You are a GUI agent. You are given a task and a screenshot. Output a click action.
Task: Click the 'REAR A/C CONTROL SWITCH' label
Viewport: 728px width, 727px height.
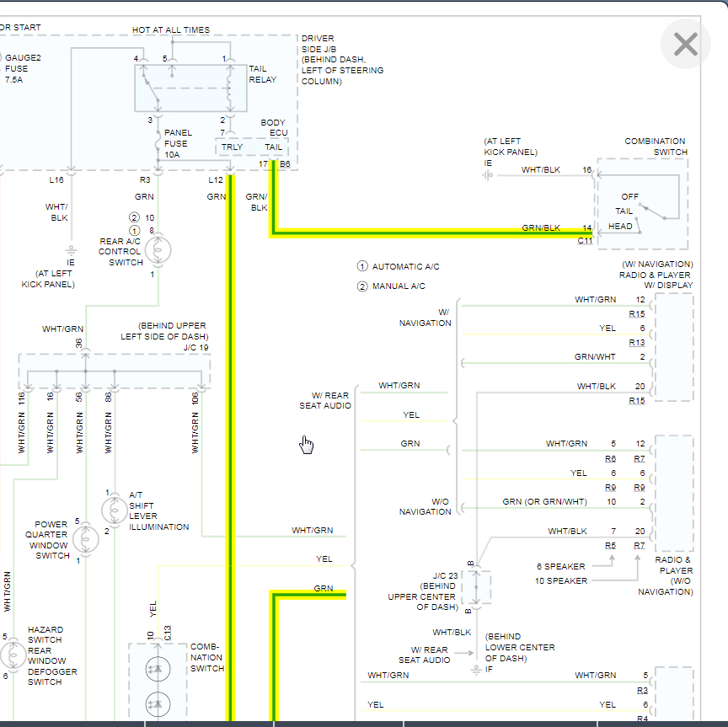coord(120,252)
